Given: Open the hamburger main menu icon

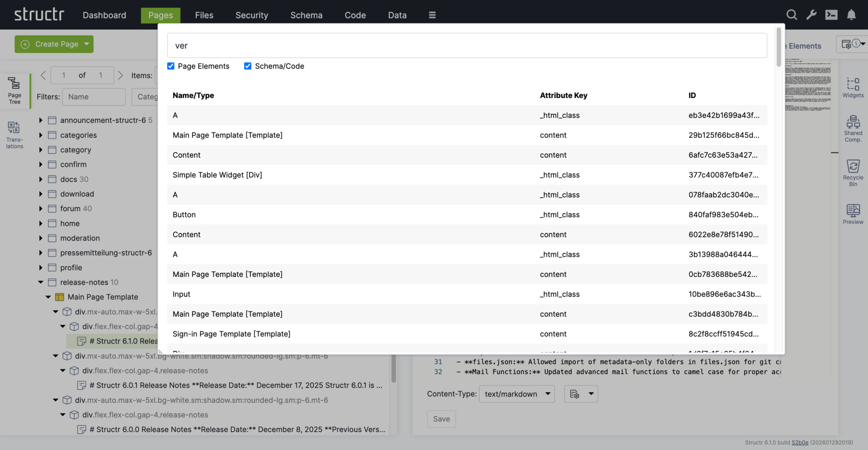Looking at the screenshot, I should click(x=432, y=15).
